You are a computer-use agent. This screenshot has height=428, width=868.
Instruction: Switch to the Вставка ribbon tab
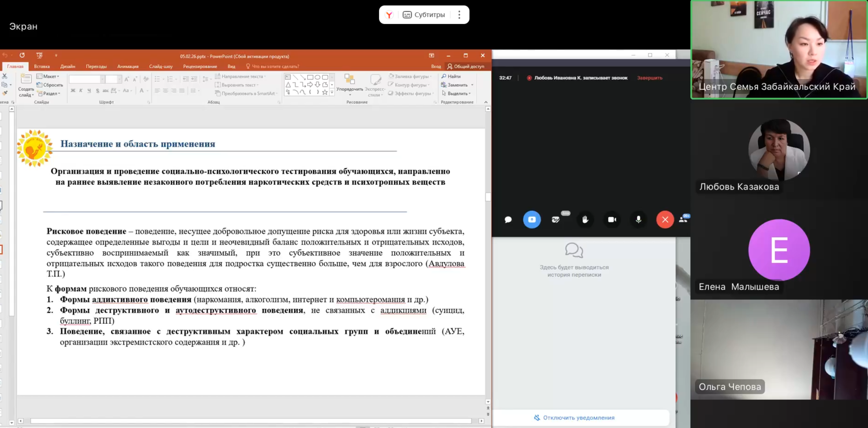pos(42,67)
